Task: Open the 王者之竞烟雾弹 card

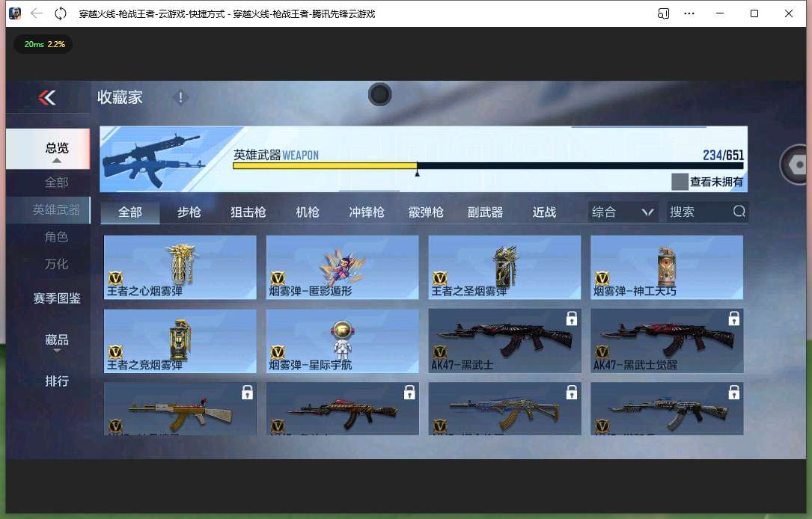Action: [180, 341]
